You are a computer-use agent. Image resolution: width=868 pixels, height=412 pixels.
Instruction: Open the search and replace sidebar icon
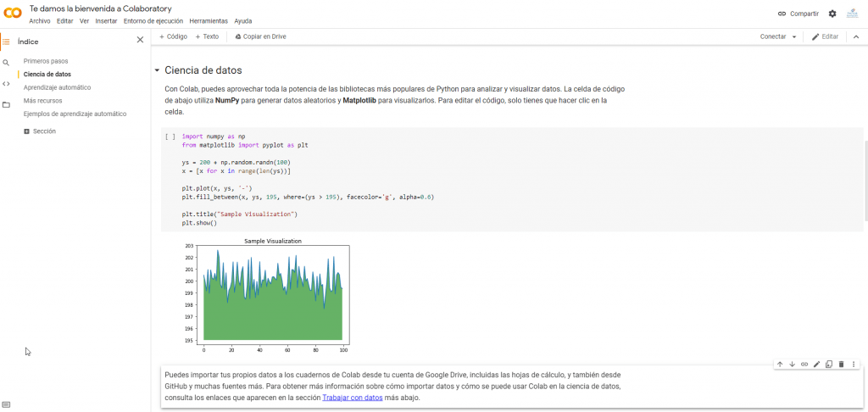point(6,63)
